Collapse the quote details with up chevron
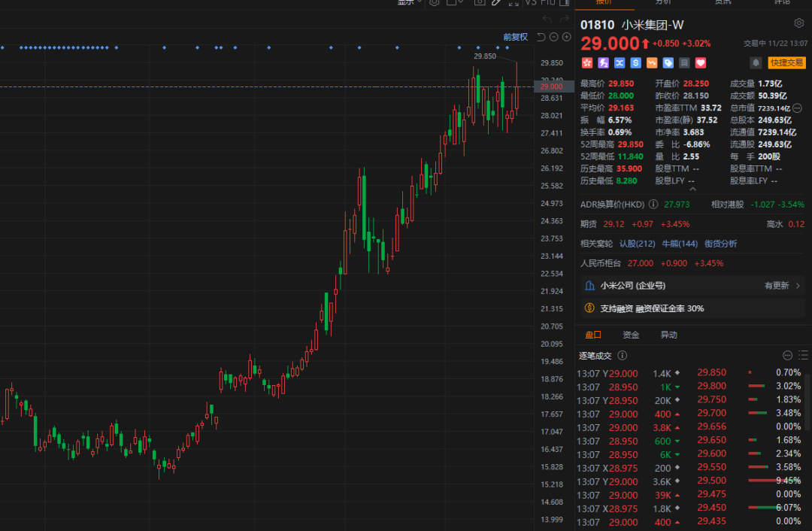Image resolution: width=812 pixels, height=531 pixels. click(x=692, y=190)
